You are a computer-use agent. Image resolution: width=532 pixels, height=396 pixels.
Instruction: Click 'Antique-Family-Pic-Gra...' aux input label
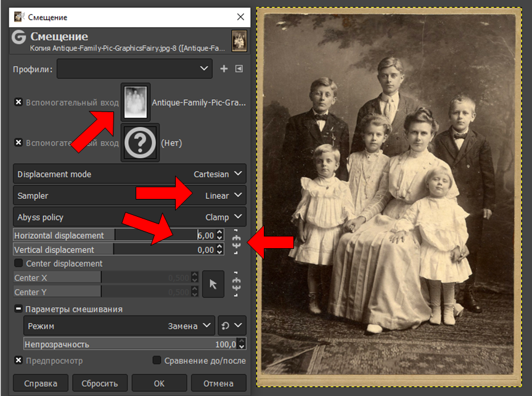[x=199, y=102]
